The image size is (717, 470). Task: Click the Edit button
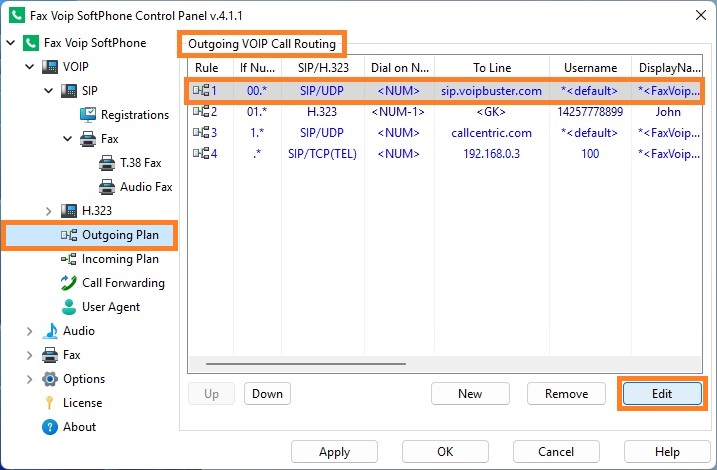point(662,394)
